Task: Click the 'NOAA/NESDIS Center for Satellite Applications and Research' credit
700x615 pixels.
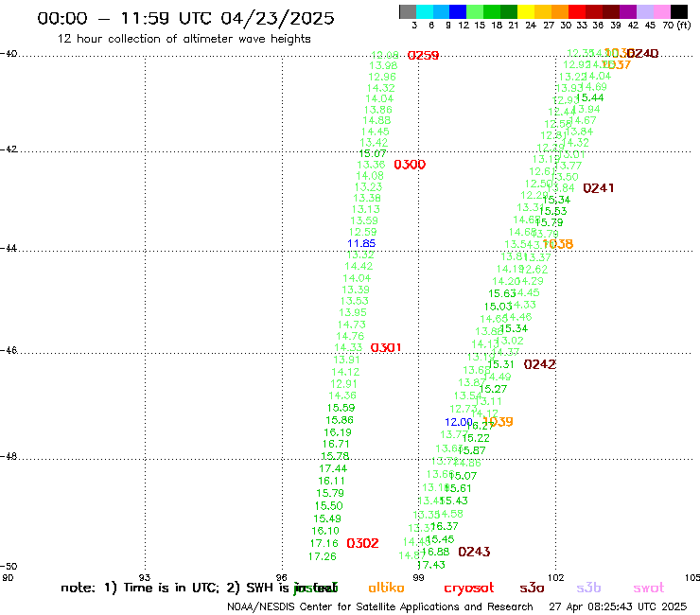Action: (x=380, y=606)
